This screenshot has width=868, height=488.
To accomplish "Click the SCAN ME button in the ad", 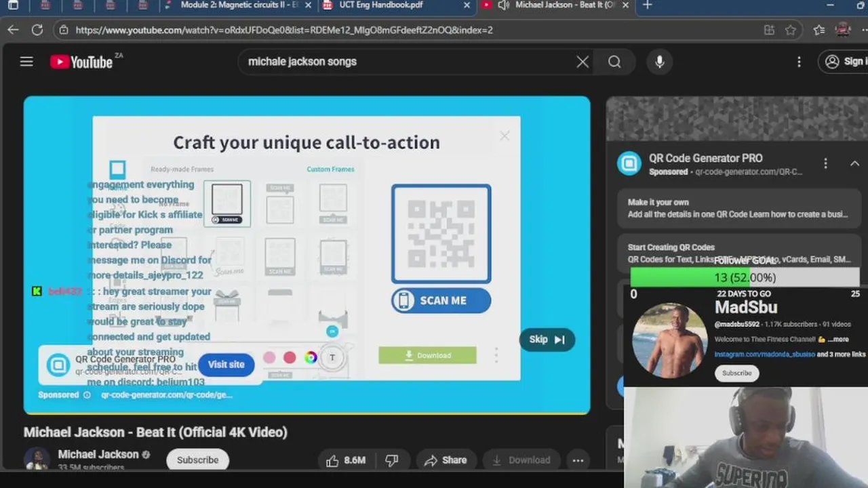I will [x=441, y=300].
